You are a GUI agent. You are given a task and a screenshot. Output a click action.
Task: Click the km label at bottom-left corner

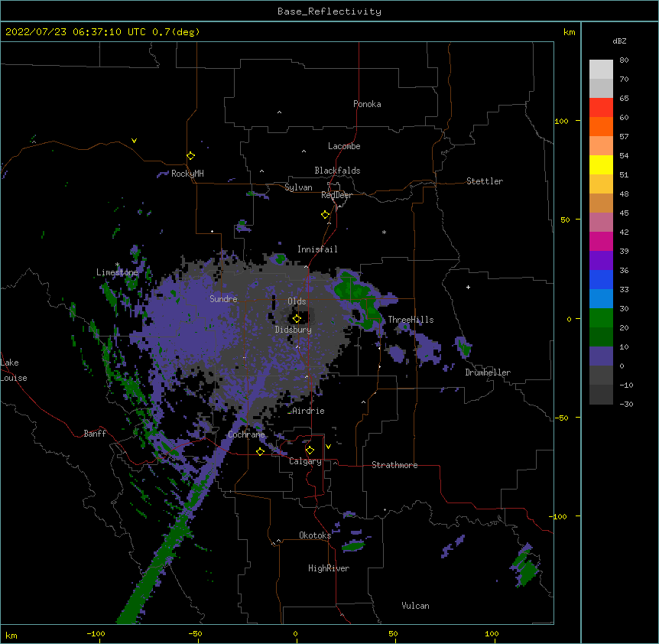coord(11,635)
